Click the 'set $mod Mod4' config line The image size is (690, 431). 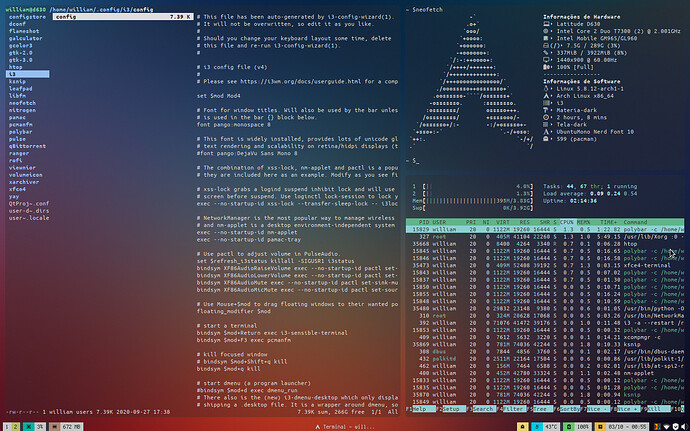[219, 96]
